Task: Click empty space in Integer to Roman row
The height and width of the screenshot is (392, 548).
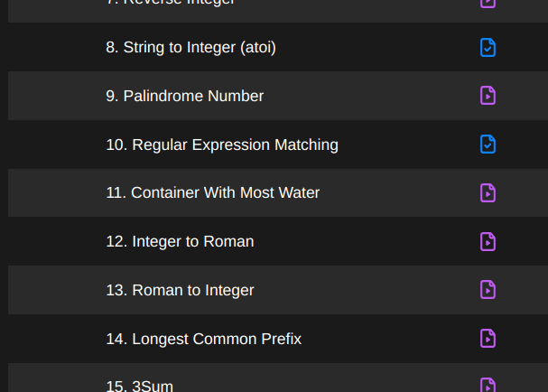Action: coord(361,241)
